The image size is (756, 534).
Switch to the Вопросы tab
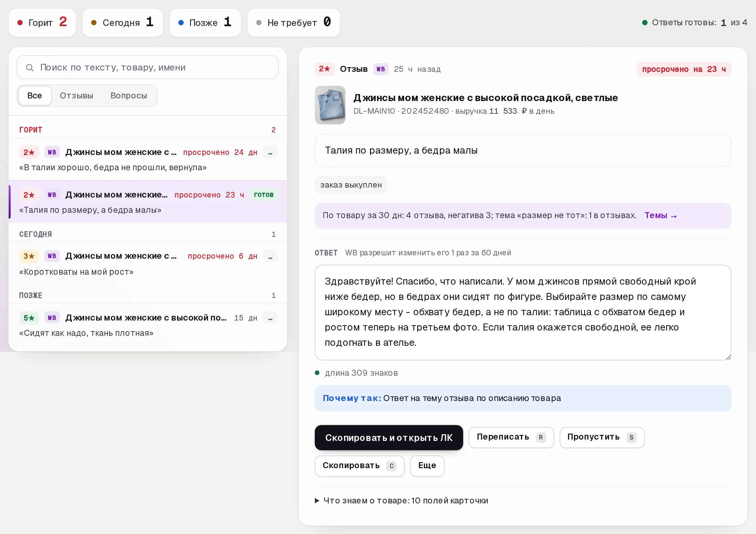point(129,96)
